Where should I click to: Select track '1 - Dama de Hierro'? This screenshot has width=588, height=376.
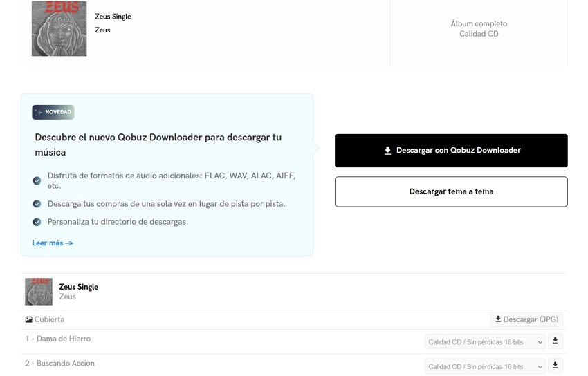pos(57,339)
